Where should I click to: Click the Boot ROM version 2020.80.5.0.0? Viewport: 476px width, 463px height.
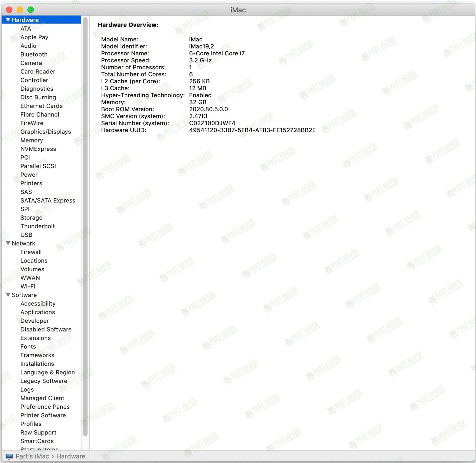pyautogui.click(x=209, y=109)
